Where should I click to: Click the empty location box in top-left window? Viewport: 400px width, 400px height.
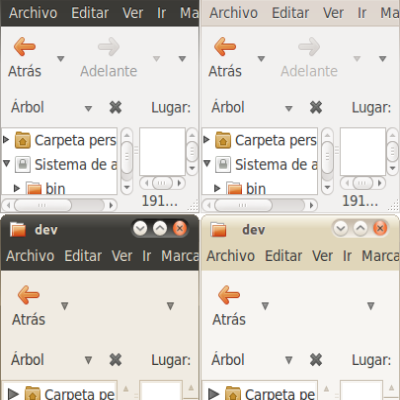(162, 151)
